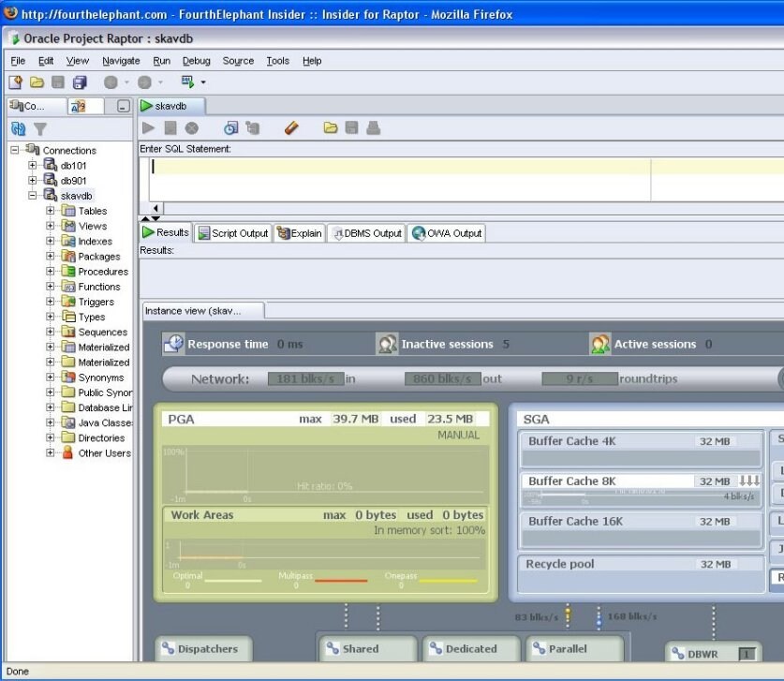Expand the db101 connection node
This screenshot has height=681, width=784.
coord(33,166)
